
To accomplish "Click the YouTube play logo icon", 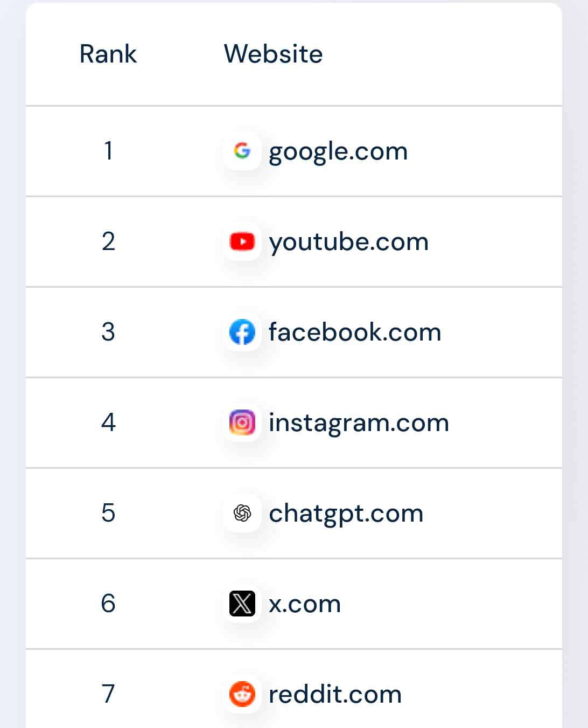I will [242, 241].
